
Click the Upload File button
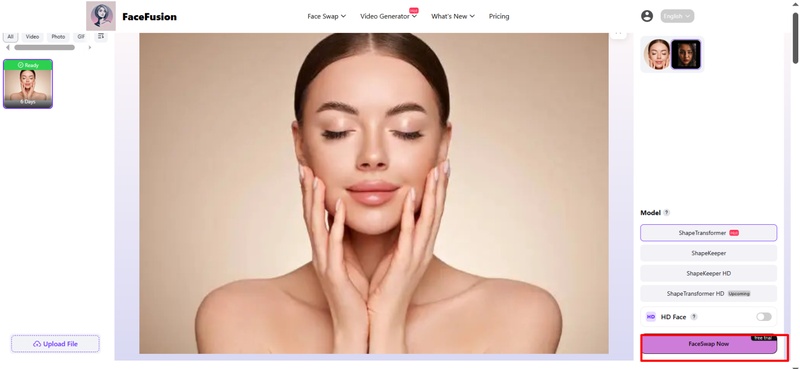(x=55, y=344)
